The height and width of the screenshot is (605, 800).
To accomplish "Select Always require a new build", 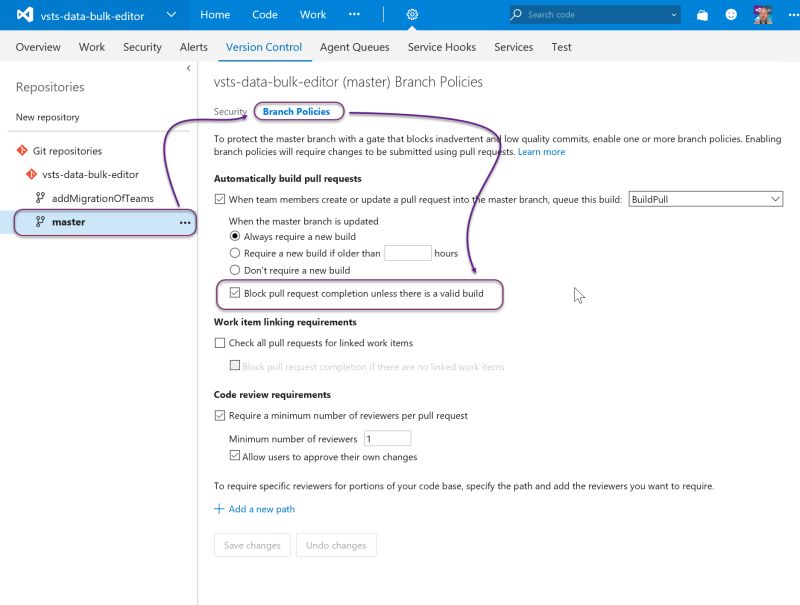I will pos(235,236).
